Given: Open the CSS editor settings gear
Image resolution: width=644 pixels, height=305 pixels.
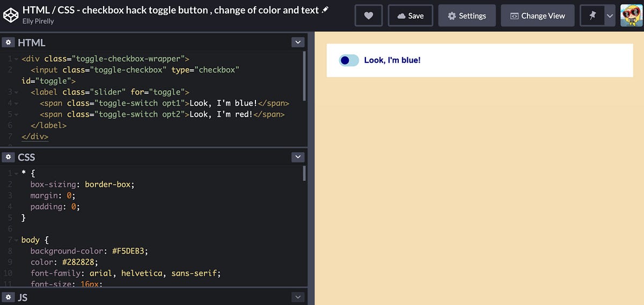Looking at the screenshot, I should 8,157.
